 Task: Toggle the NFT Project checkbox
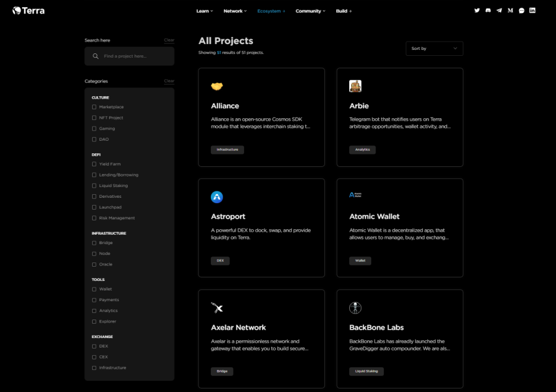point(94,118)
